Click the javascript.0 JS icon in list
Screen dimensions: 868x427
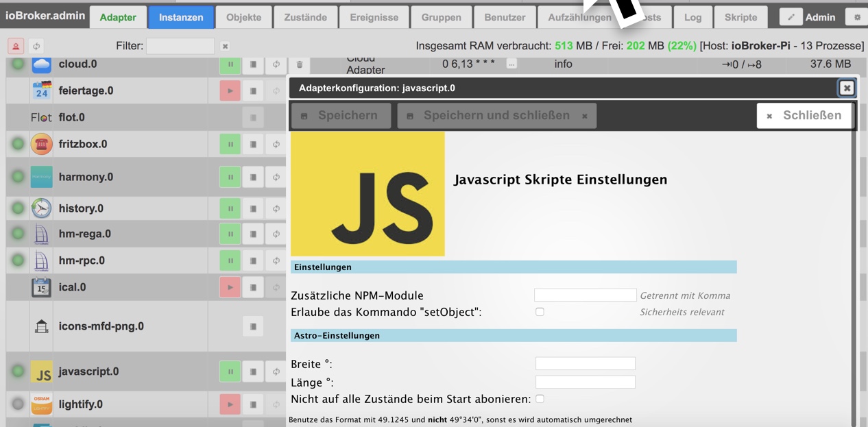click(42, 372)
